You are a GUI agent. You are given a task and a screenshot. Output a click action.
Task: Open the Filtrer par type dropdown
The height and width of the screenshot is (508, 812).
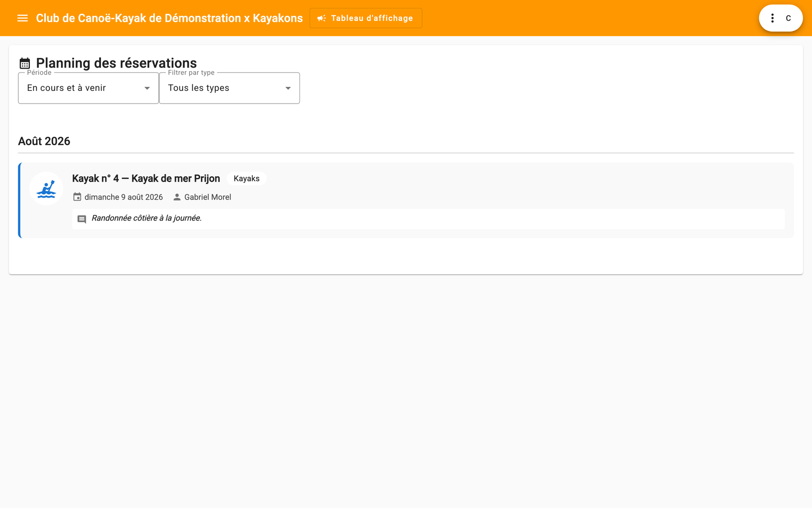pos(229,88)
